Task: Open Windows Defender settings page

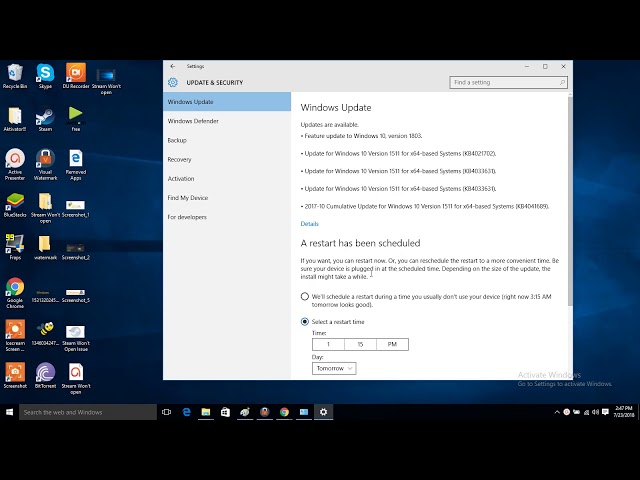Action: [x=227, y=121]
